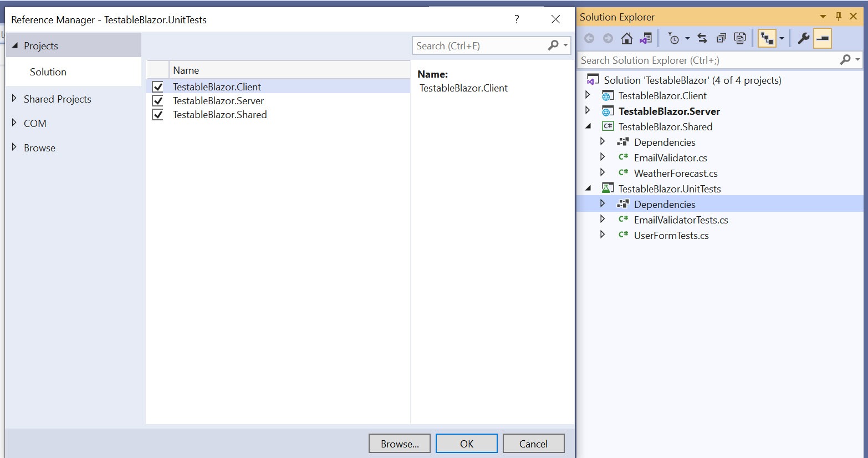Expand Dependencies under TestableBlazor.UnitTests
The width and height of the screenshot is (868, 458).
coord(603,203)
